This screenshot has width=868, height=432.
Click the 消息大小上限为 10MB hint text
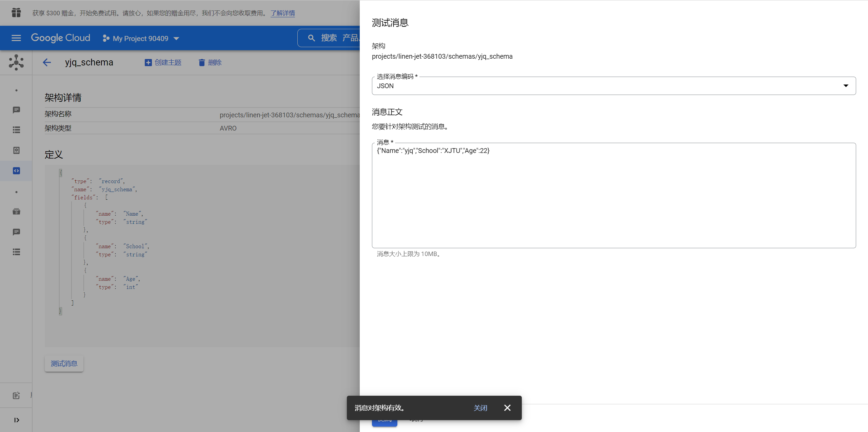(410, 254)
